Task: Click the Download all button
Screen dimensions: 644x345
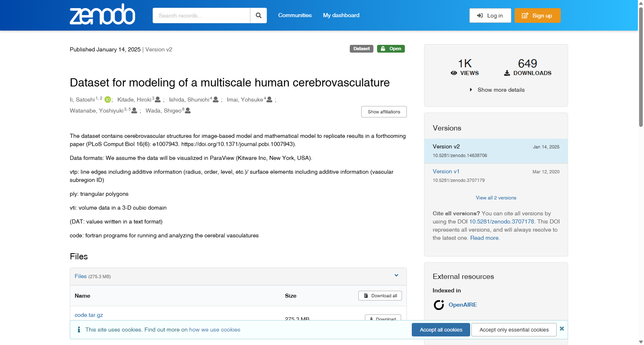Action: pos(380,296)
